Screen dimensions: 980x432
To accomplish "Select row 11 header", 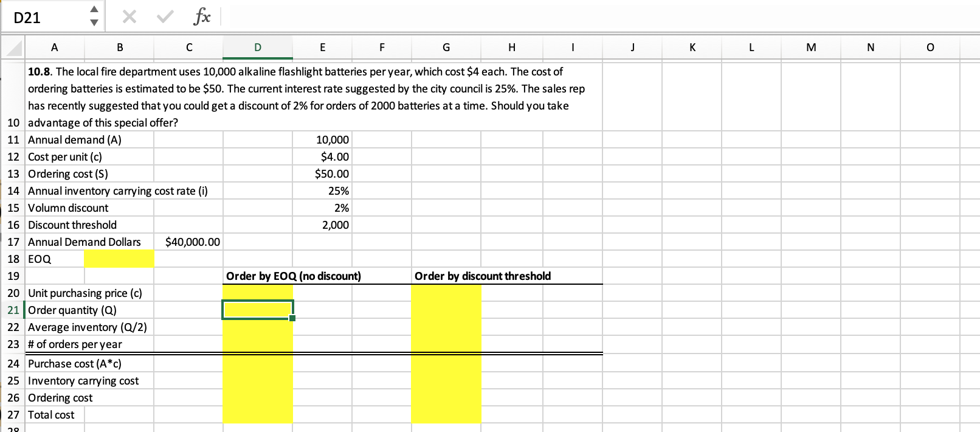I will click(x=13, y=140).
